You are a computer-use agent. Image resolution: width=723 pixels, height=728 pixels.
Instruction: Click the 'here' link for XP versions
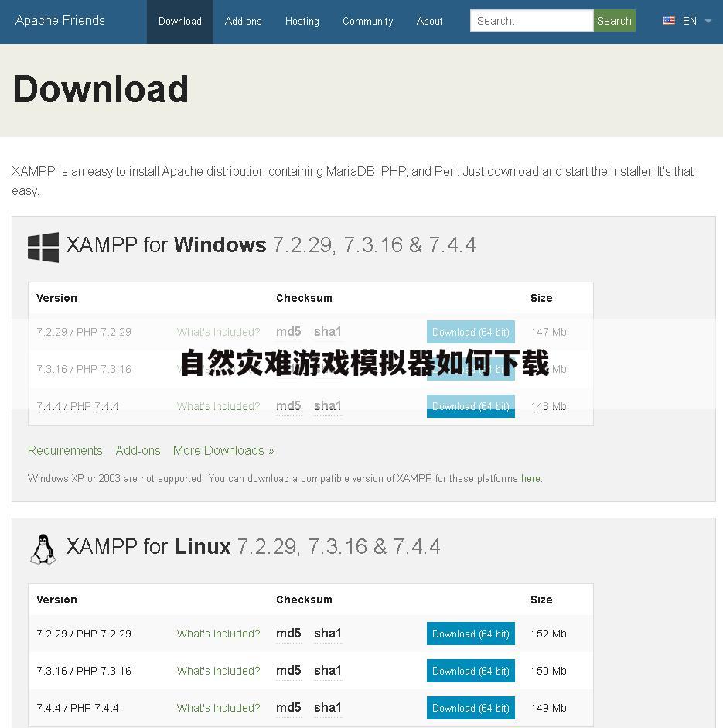pyautogui.click(x=531, y=479)
